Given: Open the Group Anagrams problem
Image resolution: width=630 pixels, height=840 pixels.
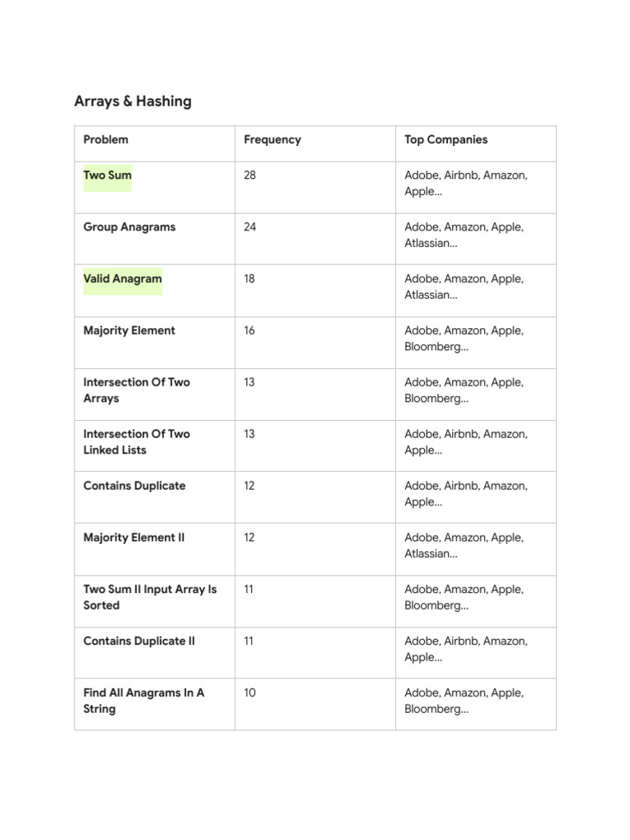Looking at the screenshot, I should [x=129, y=227].
